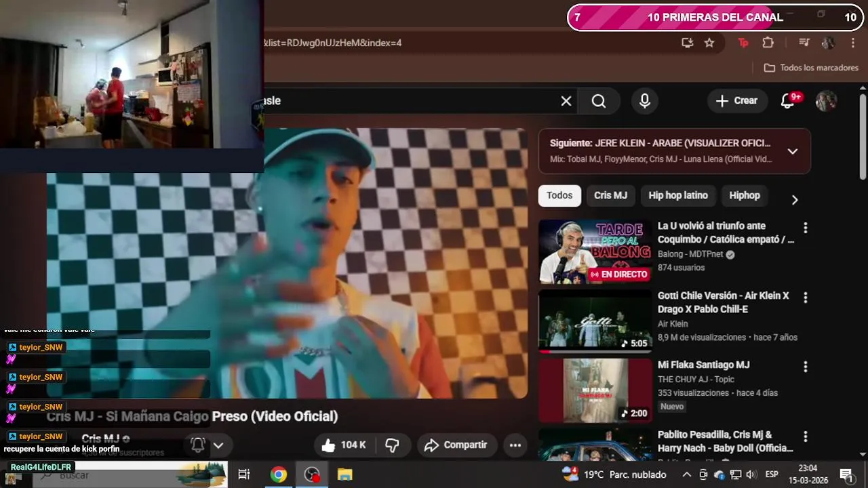
Task: Click the Balong - MDTPnet channel name
Action: tap(691, 254)
